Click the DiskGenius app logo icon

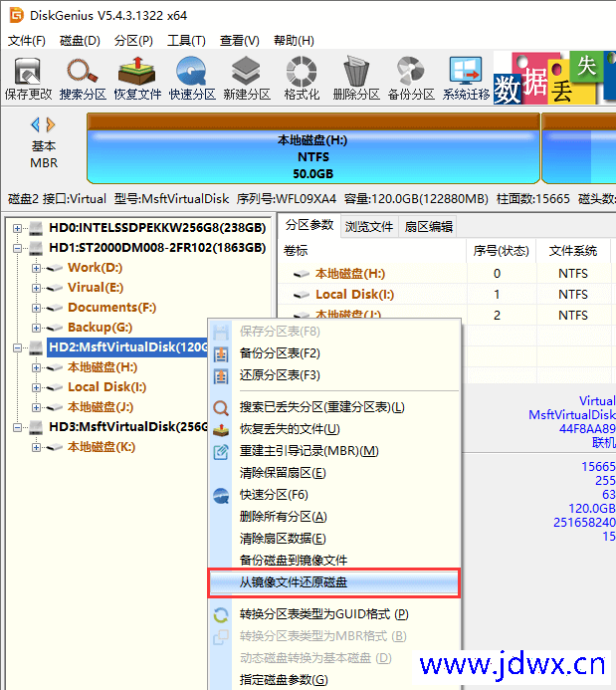[16, 15]
